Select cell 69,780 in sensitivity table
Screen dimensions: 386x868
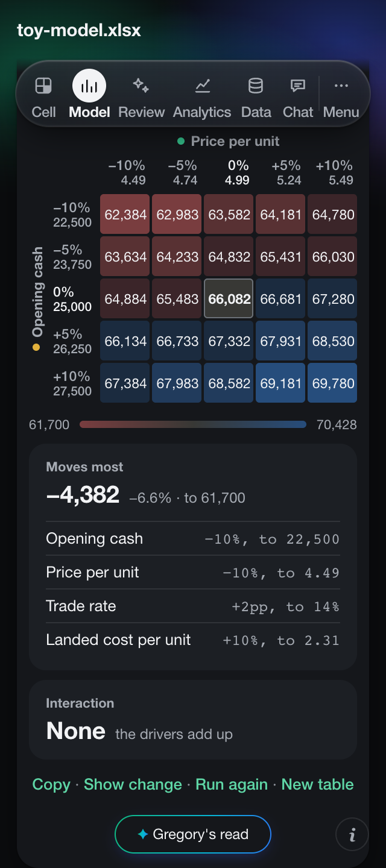pyautogui.click(x=333, y=383)
